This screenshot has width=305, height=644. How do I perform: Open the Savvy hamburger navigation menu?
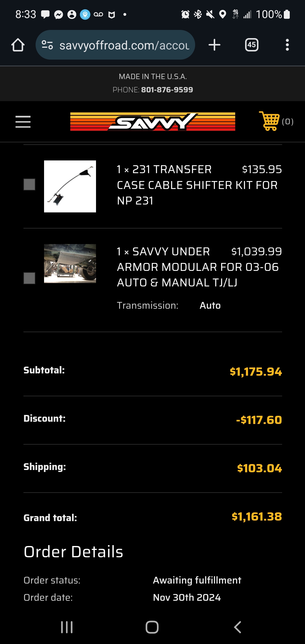point(23,122)
